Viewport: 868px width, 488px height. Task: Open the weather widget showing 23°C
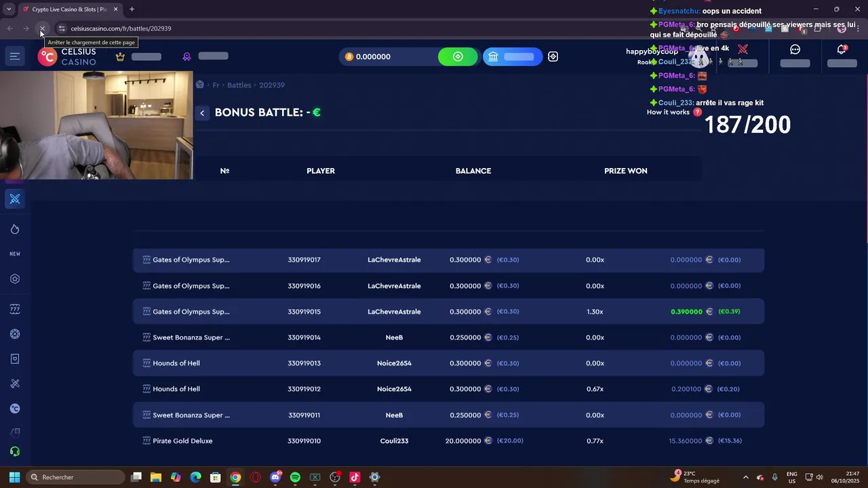coord(696,477)
